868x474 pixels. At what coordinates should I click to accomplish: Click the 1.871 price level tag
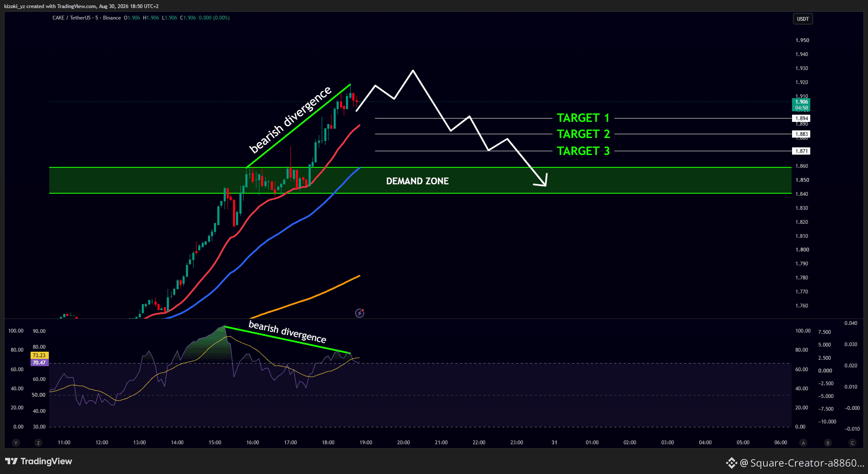pos(801,151)
